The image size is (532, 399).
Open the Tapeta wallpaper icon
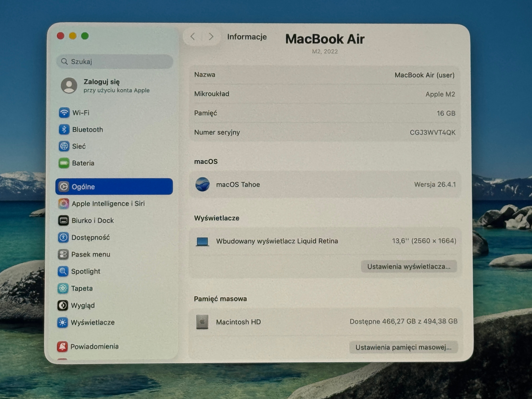click(63, 288)
